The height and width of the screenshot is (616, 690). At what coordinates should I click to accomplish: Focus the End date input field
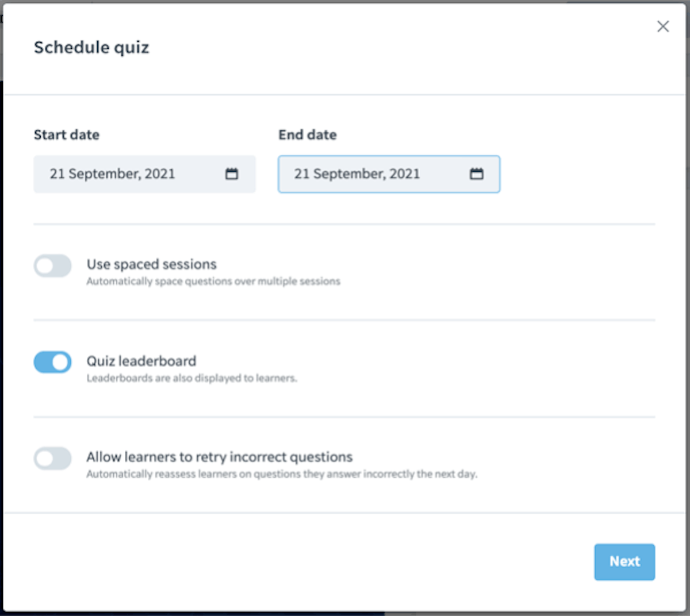[389, 174]
